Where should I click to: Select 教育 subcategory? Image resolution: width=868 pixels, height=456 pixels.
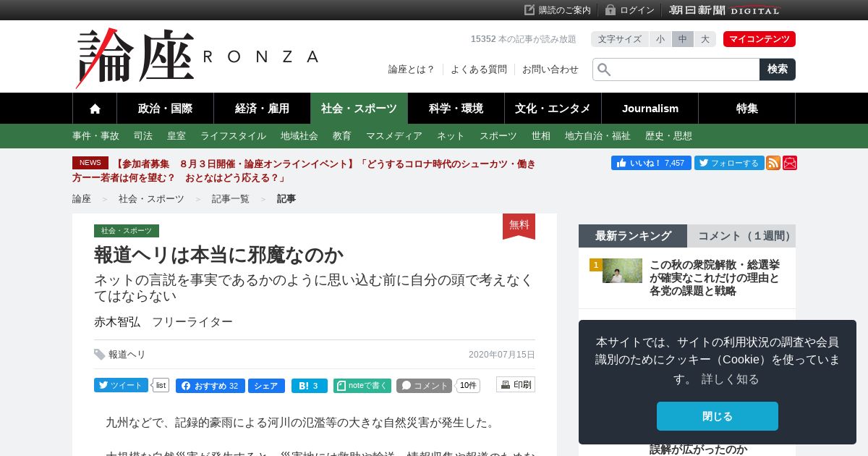pos(342,136)
